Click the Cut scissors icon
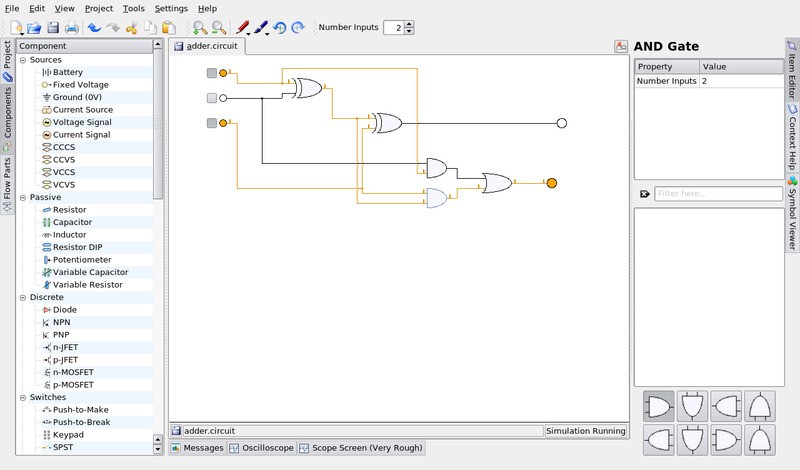The image size is (800, 470). [131, 28]
